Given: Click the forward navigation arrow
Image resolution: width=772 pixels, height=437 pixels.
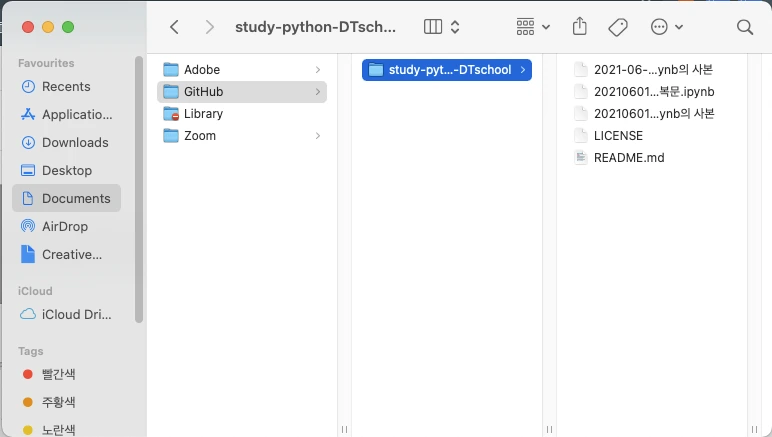Looking at the screenshot, I should click(208, 27).
